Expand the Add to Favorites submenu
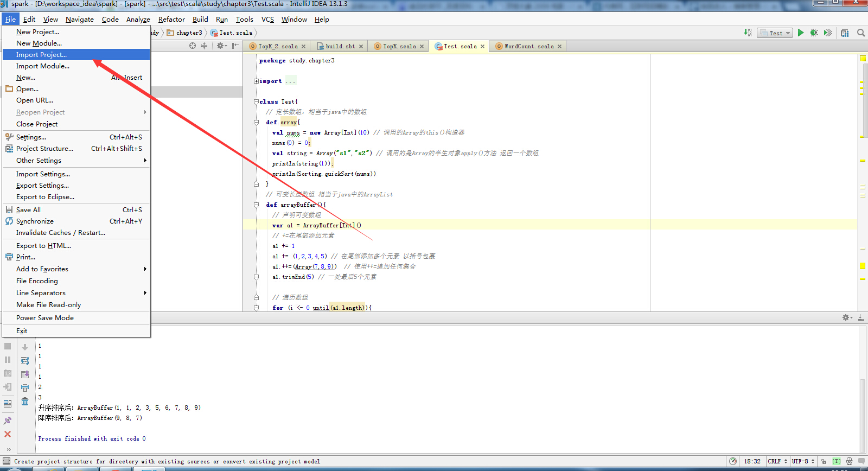Image resolution: width=868 pixels, height=471 pixels. tap(76, 269)
